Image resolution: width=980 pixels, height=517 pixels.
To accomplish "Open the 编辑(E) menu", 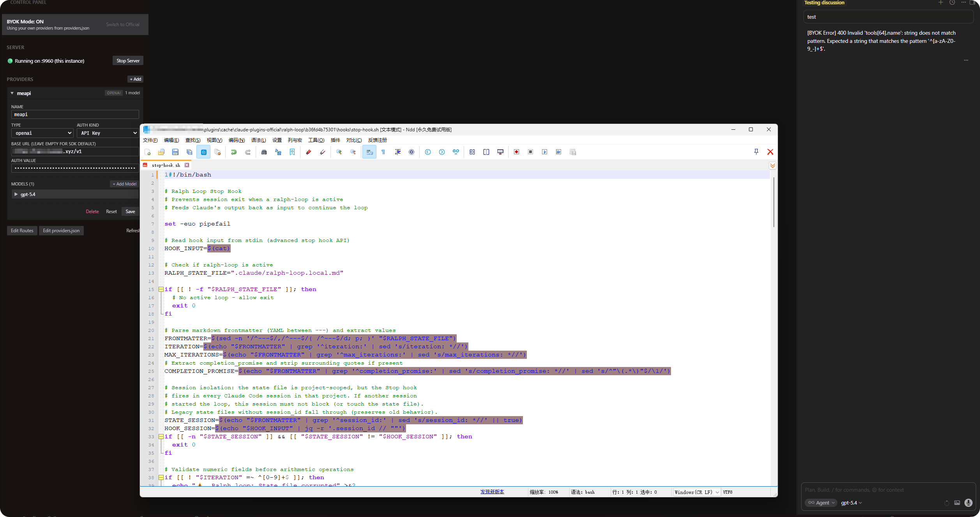I will coord(171,140).
